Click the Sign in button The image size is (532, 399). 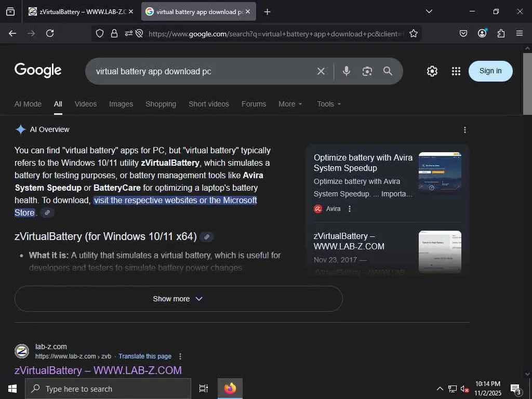pyautogui.click(x=490, y=71)
